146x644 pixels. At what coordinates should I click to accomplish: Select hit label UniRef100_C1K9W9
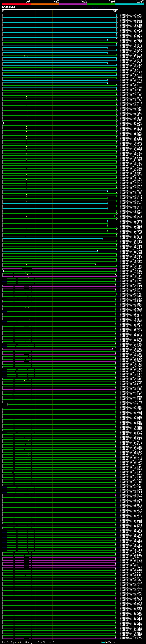131,271
